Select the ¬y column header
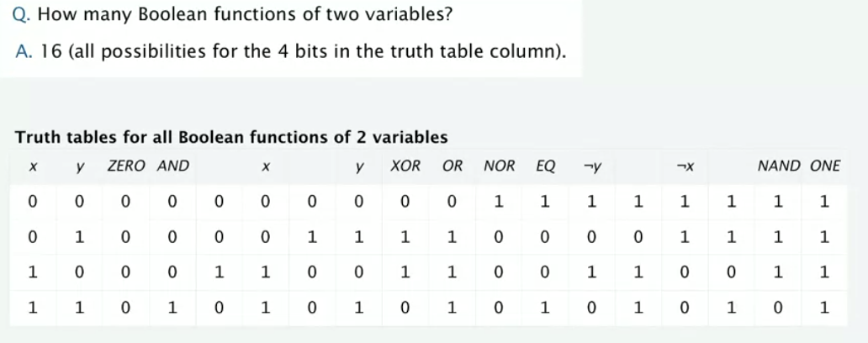Image resolution: width=868 pixels, height=343 pixels. 591,166
